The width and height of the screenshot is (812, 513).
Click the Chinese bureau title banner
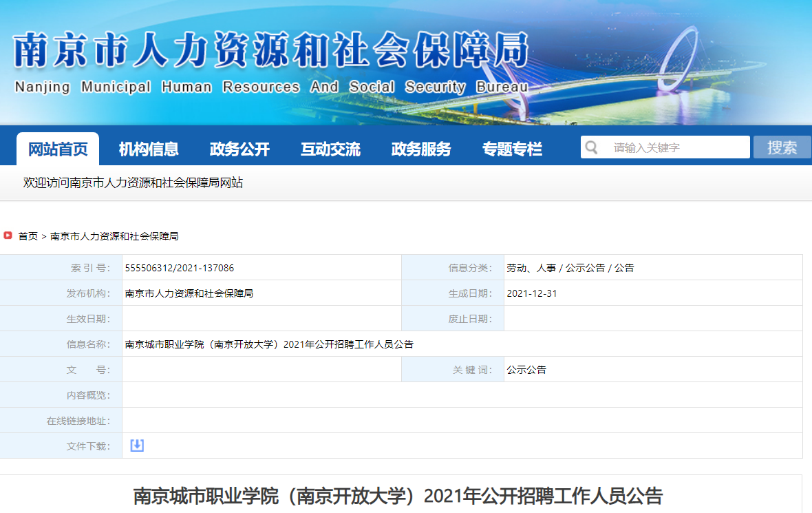(x=270, y=50)
